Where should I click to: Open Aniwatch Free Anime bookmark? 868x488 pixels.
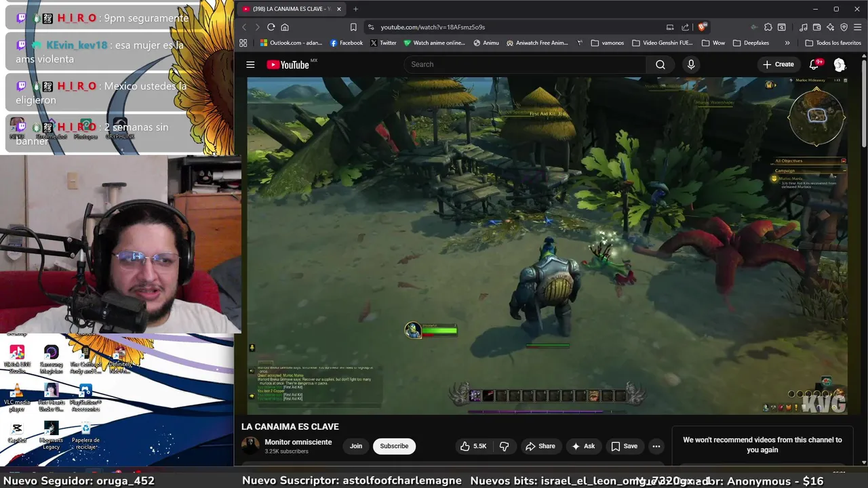point(537,43)
